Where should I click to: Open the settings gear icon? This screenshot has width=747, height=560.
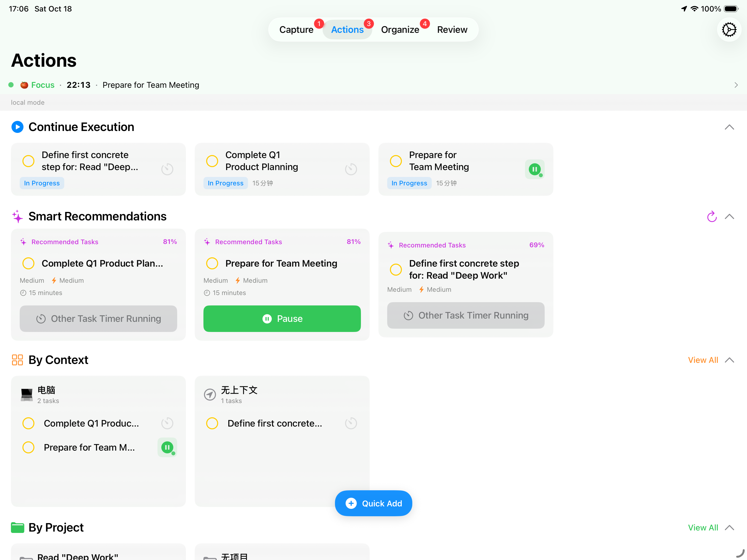click(729, 29)
